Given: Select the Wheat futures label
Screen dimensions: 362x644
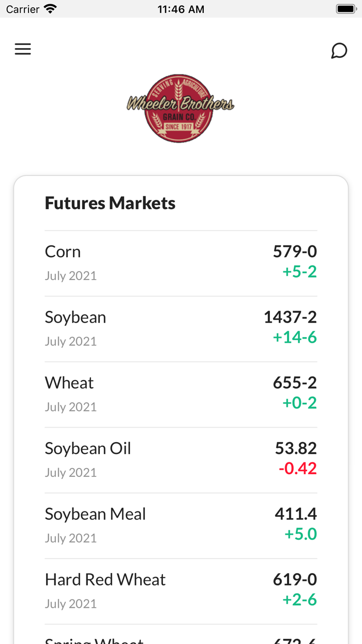Looking at the screenshot, I should pyautogui.click(x=69, y=383).
